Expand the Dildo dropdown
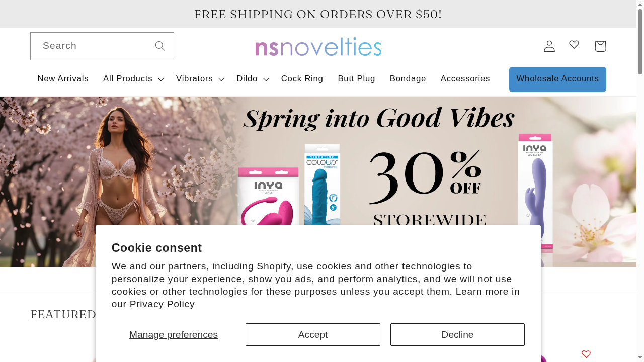Image resolution: width=644 pixels, height=362 pixels. 252,79
